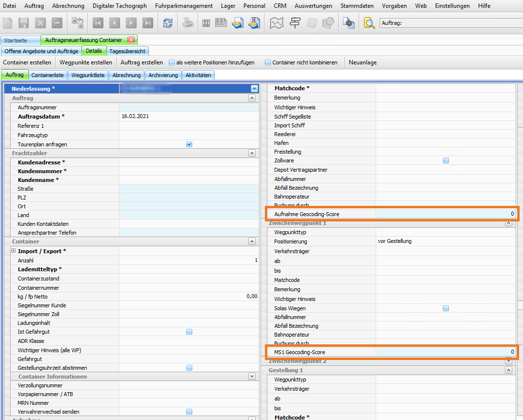Click the printer icon in the toolbar
This screenshot has width=523, height=420.
click(x=188, y=23)
